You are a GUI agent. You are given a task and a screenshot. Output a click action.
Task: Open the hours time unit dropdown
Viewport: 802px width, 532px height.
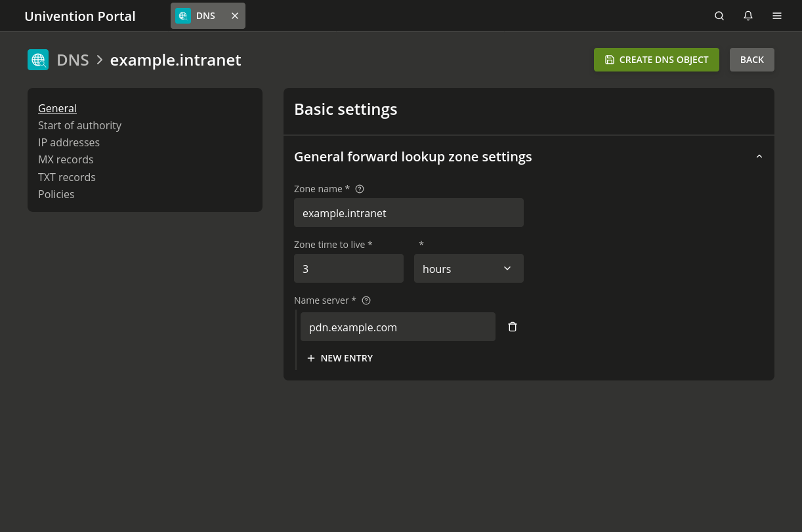[x=469, y=268]
